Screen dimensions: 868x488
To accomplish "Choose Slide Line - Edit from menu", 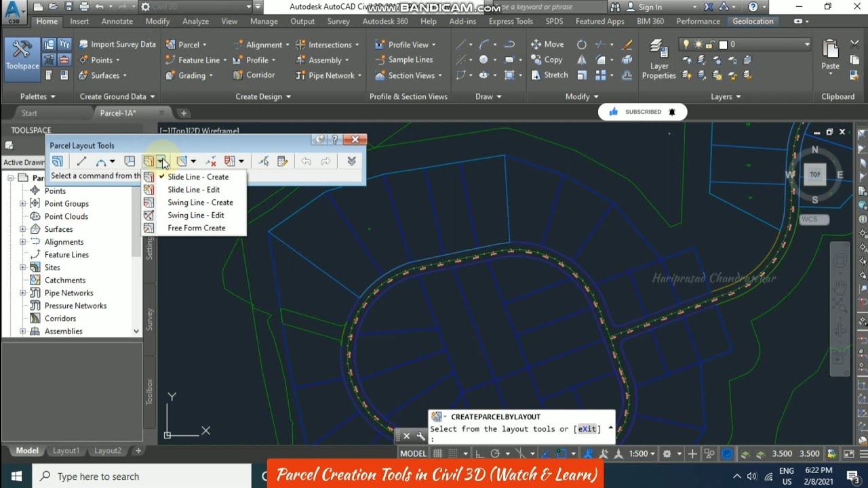I will [194, 190].
